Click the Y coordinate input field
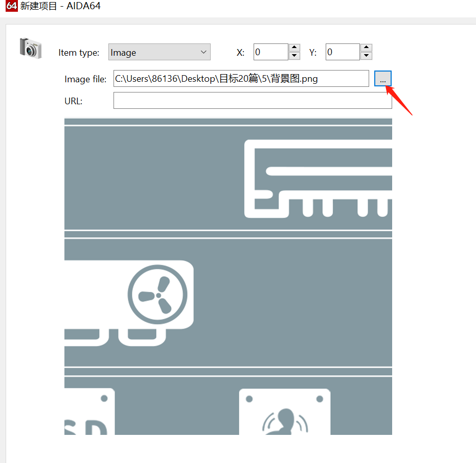Screen dimensions: 476x463 (x=342, y=52)
